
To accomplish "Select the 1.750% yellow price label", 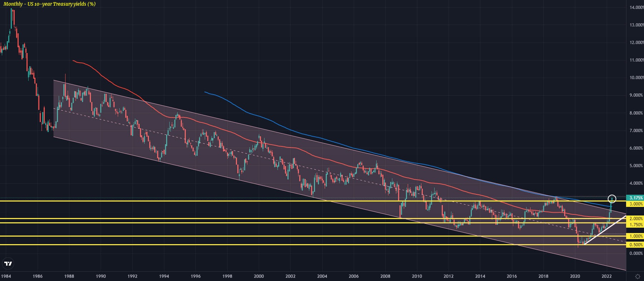I will pyautogui.click(x=636, y=225).
